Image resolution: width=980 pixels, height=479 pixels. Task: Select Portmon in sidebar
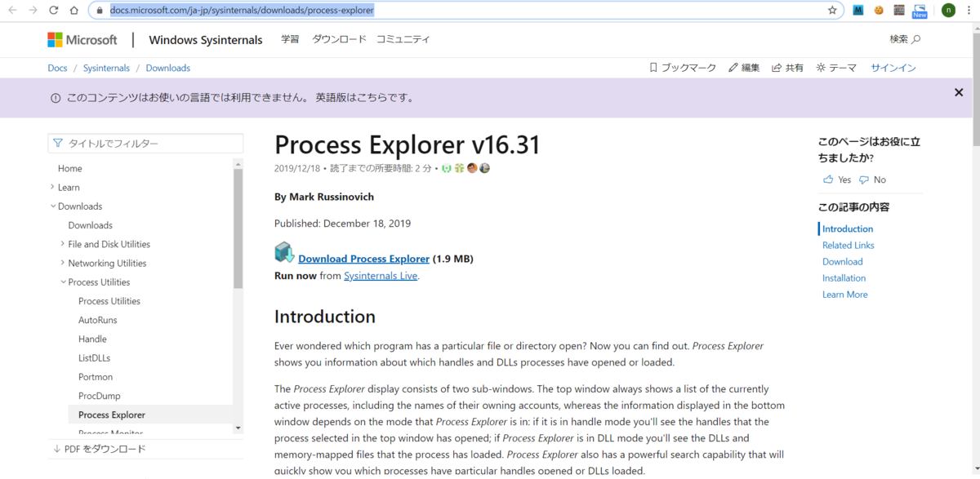tap(96, 377)
